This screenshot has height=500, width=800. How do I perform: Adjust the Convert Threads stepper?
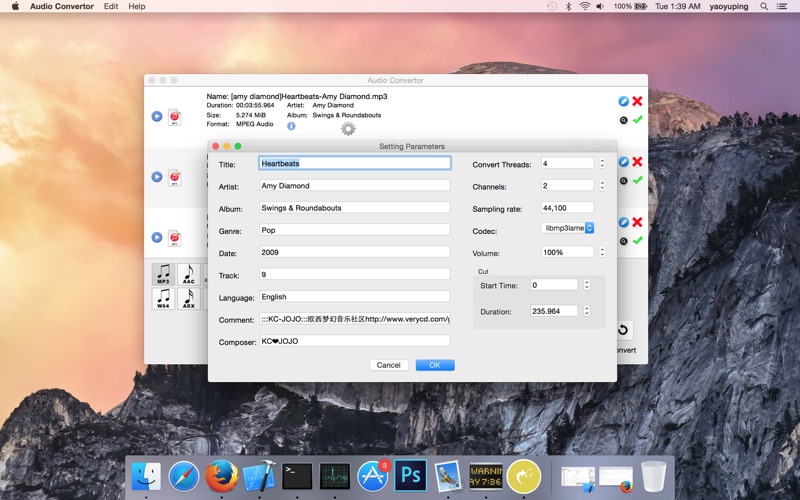pos(602,163)
